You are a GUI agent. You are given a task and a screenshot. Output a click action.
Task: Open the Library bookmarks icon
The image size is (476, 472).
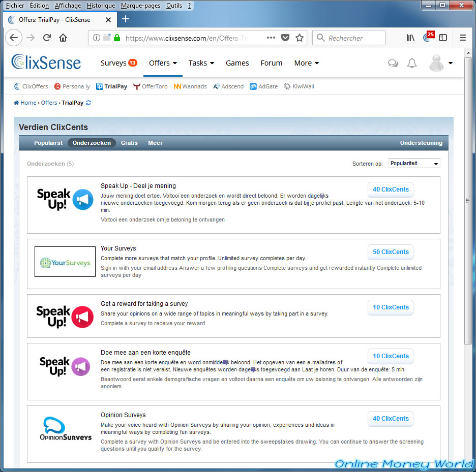tap(410, 38)
